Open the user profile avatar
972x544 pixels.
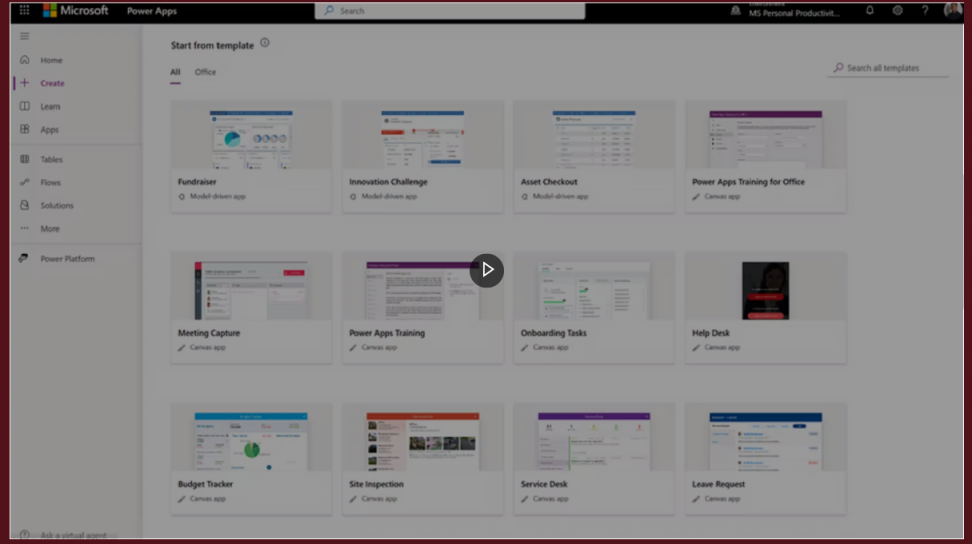[952, 10]
